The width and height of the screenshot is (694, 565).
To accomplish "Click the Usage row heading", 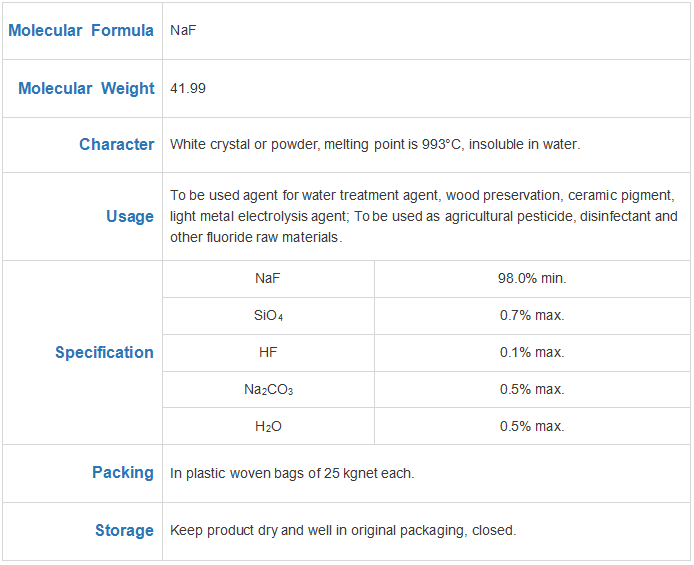I will click(x=130, y=217).
